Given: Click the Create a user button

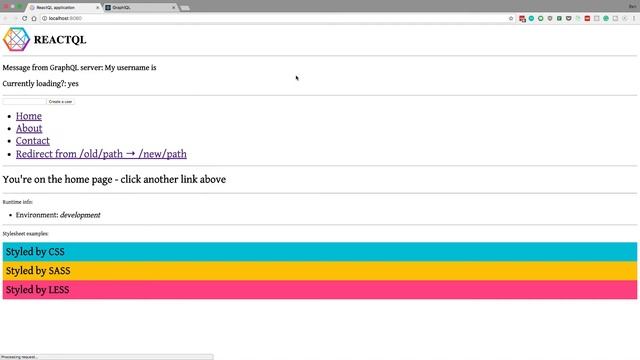Looking at the screenshot, I should point(60,101).
